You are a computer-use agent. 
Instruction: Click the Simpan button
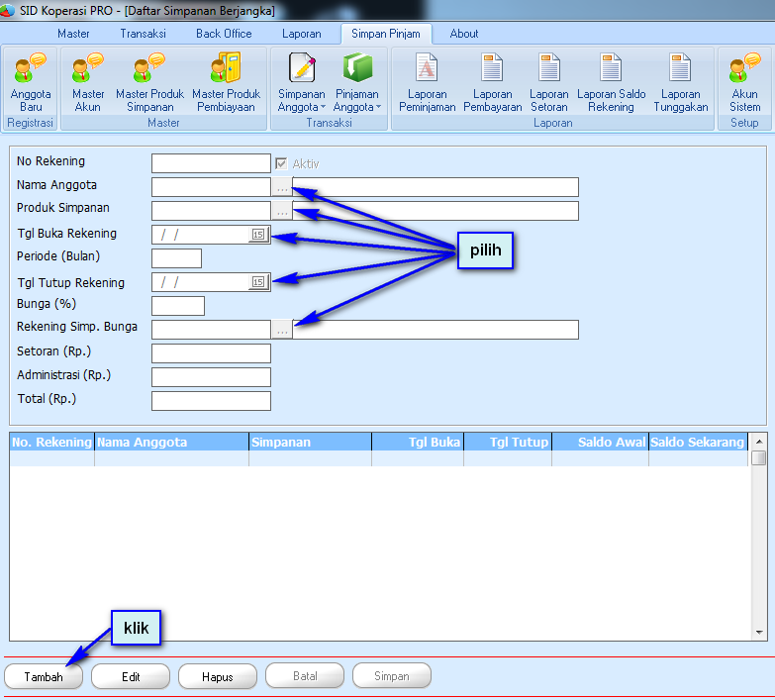pyautogui.click(x=392, y=676)
